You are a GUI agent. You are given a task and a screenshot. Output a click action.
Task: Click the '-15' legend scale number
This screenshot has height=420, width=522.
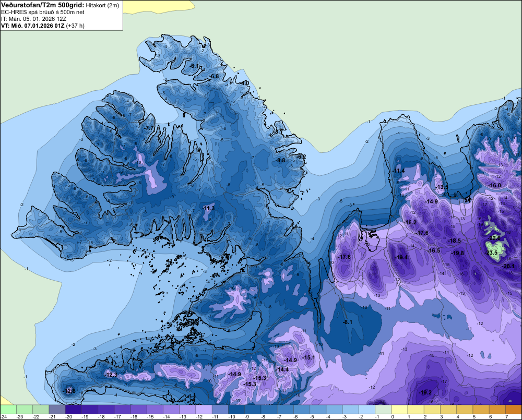150,417
